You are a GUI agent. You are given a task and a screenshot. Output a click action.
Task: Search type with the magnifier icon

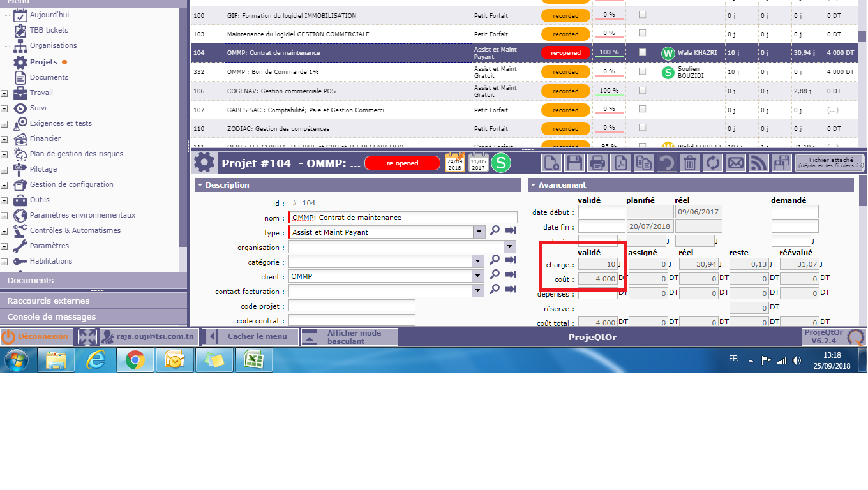[x=495, y=231]
